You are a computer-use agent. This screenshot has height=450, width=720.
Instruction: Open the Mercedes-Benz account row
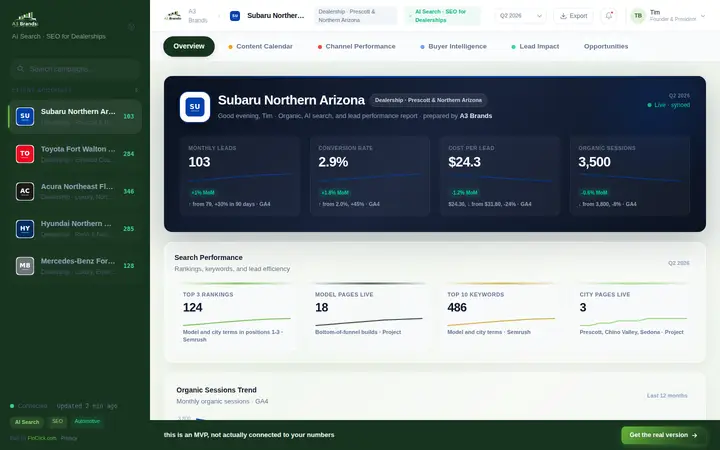75,266
